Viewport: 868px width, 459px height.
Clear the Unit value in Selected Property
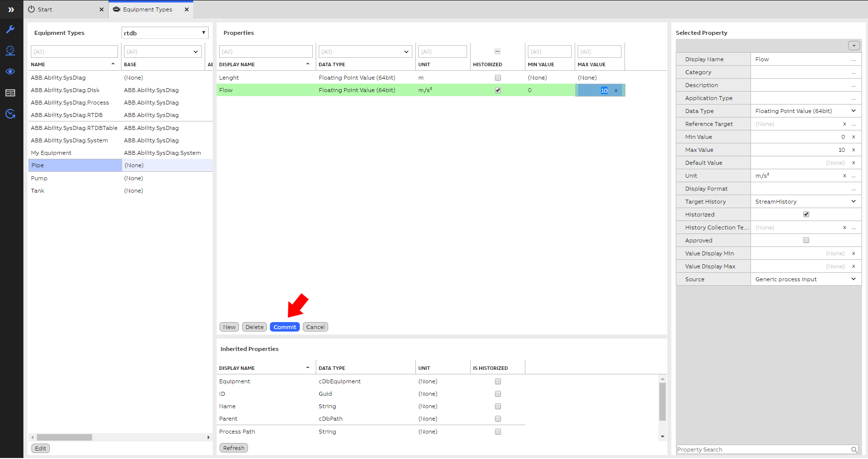[845, 176]
